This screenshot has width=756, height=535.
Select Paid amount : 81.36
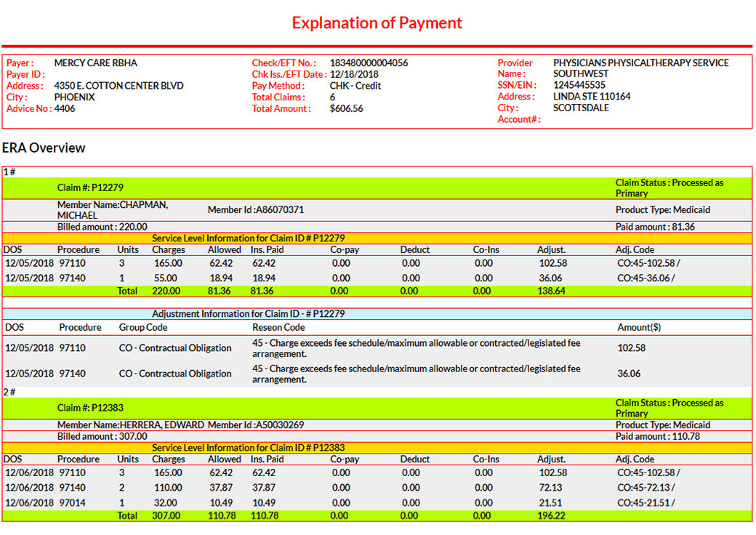pyautogui.click(x=655, y=227)
